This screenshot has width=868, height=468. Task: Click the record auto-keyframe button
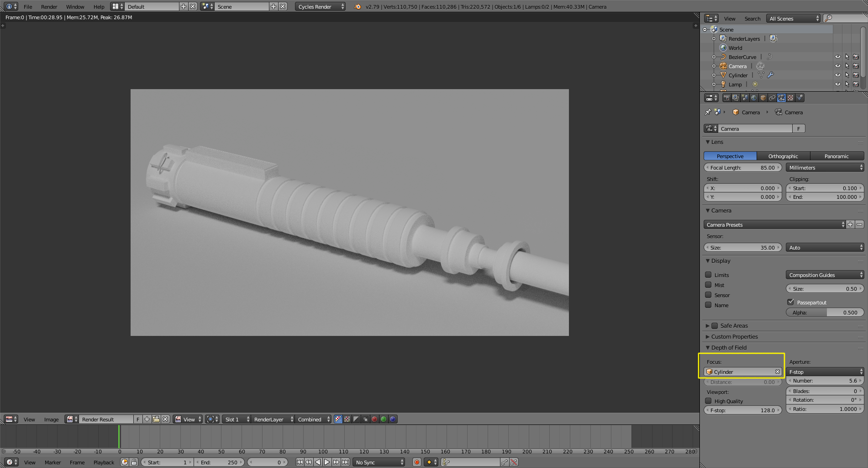417,462
